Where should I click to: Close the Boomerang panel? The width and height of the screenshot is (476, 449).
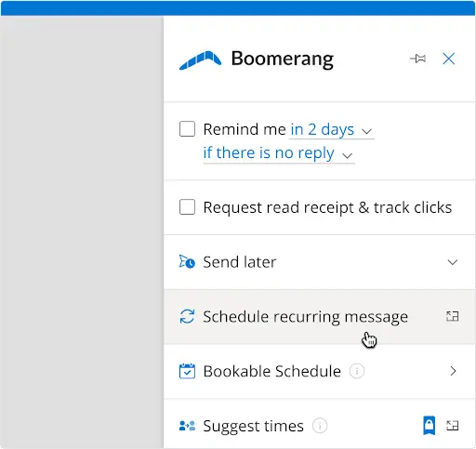(x=448, y=59)
